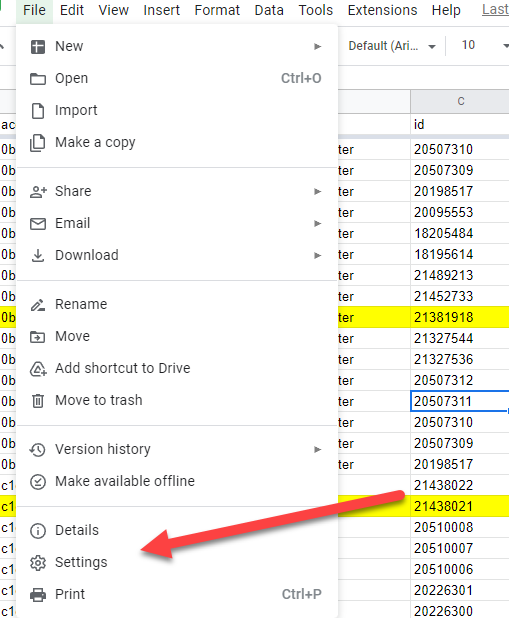Image resolution: width=509 pixels, height=618 pixels.
Task: Expand the Download submenu arrow
Action: tap(317, 255)
